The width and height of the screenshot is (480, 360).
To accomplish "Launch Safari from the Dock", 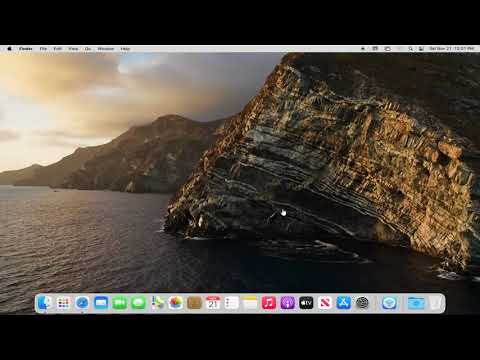I will pyautogui.click(x=82, y=303).
